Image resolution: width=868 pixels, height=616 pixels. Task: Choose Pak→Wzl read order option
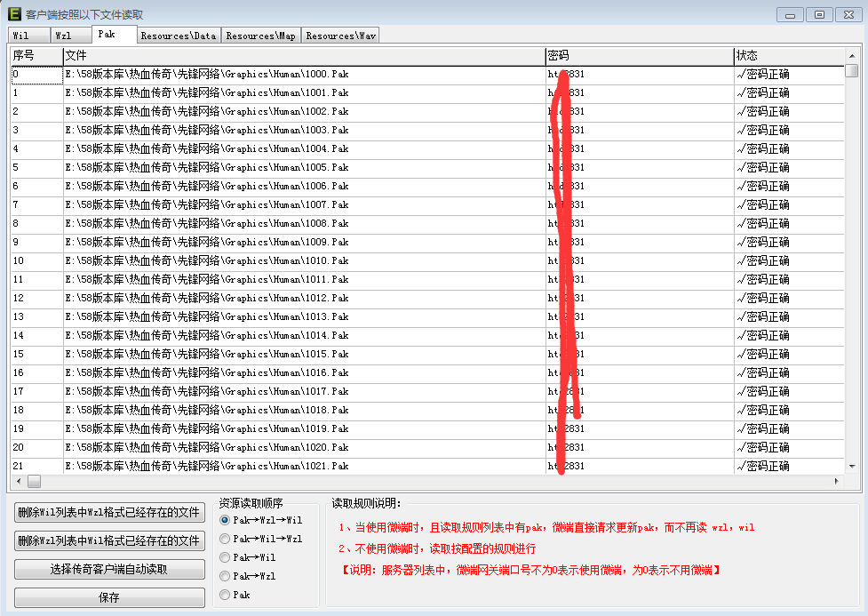point(225,576)
